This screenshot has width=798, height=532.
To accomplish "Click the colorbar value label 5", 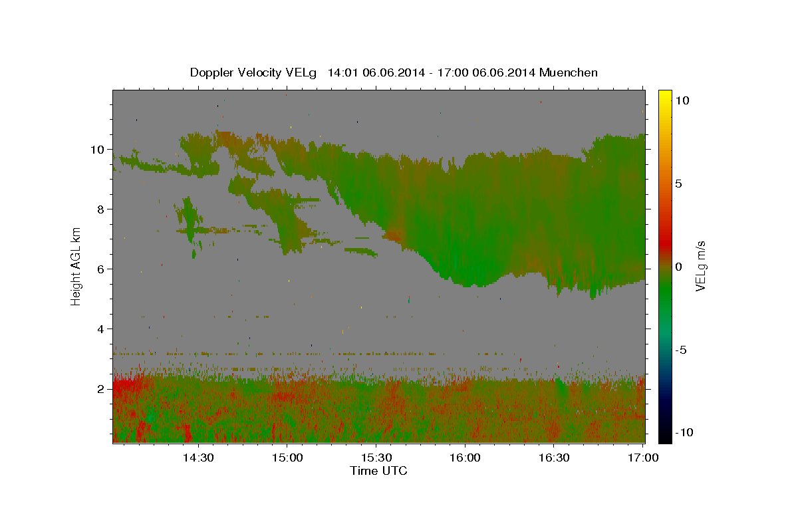I will click(x=678, y=184).
